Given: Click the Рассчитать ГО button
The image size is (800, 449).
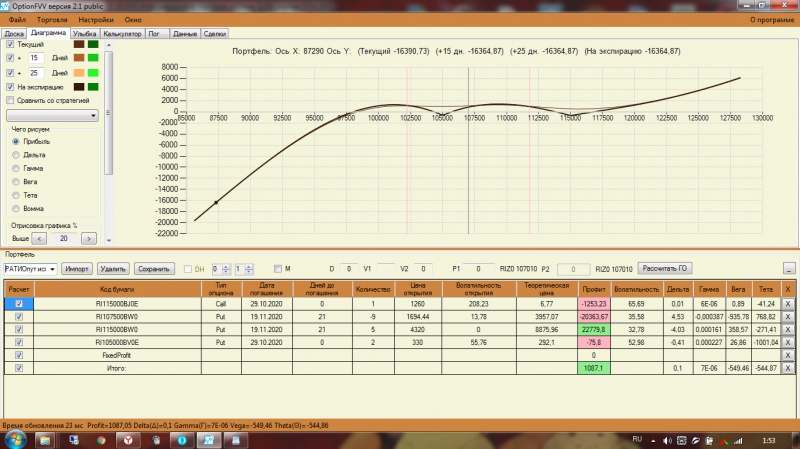Looking at the screenshot, I should point(664,268).
